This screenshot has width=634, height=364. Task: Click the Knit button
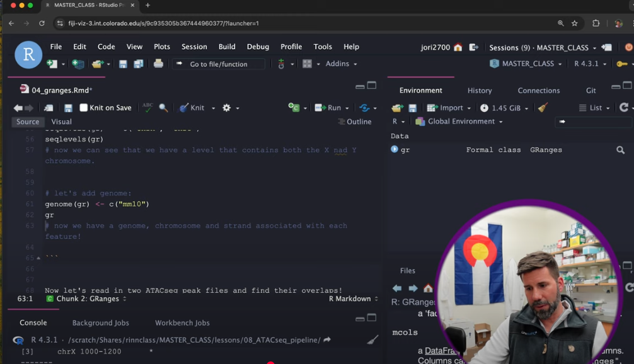tap(192, 108)
